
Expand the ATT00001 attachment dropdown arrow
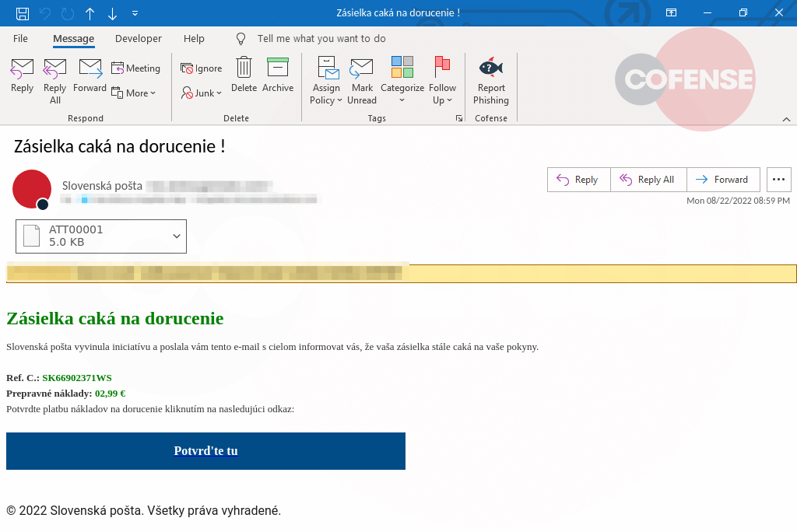tap(177, 236)
